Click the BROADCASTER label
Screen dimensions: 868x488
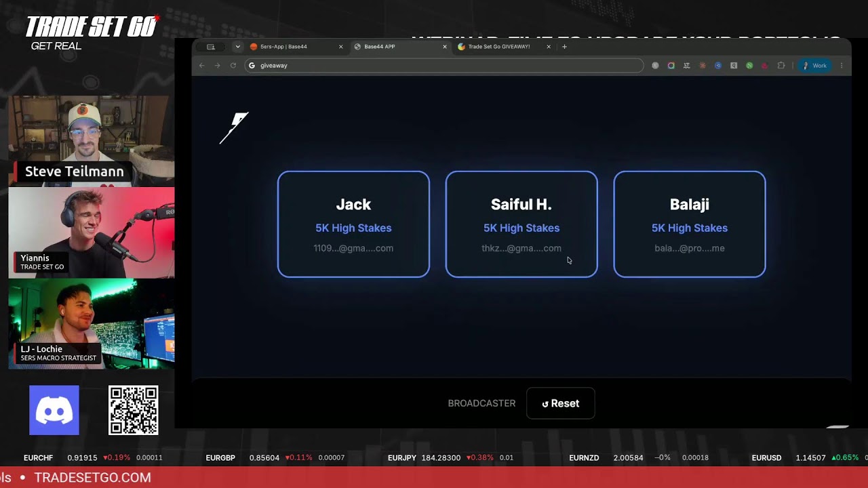click(481, 403)
